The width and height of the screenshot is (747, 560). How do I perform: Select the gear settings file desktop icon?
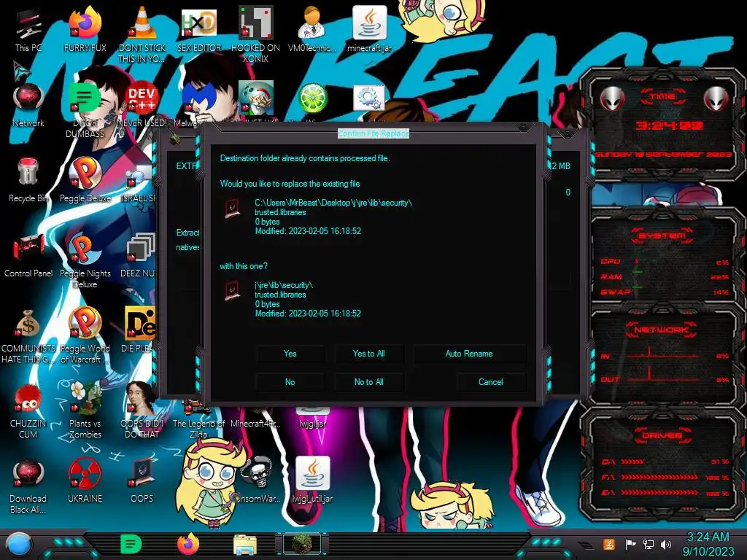tap(369, 98)
